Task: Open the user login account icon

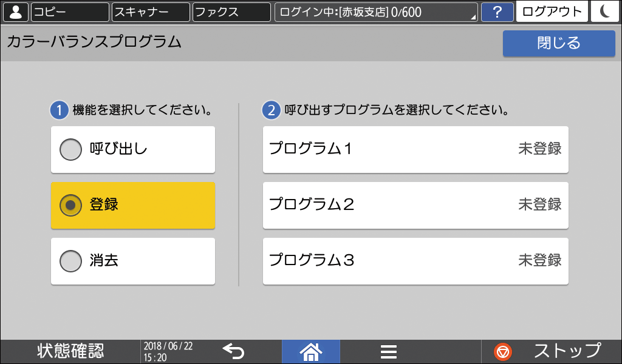Action: point(15,11)
